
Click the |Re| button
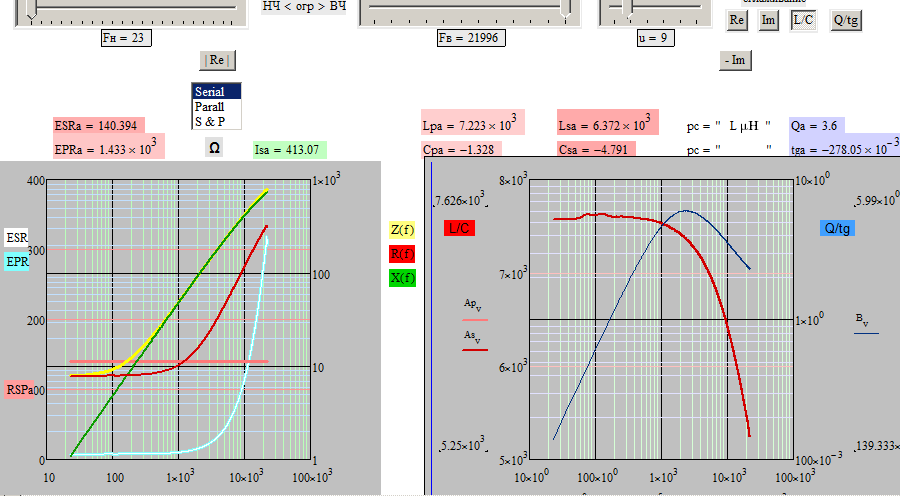(217, 60)
